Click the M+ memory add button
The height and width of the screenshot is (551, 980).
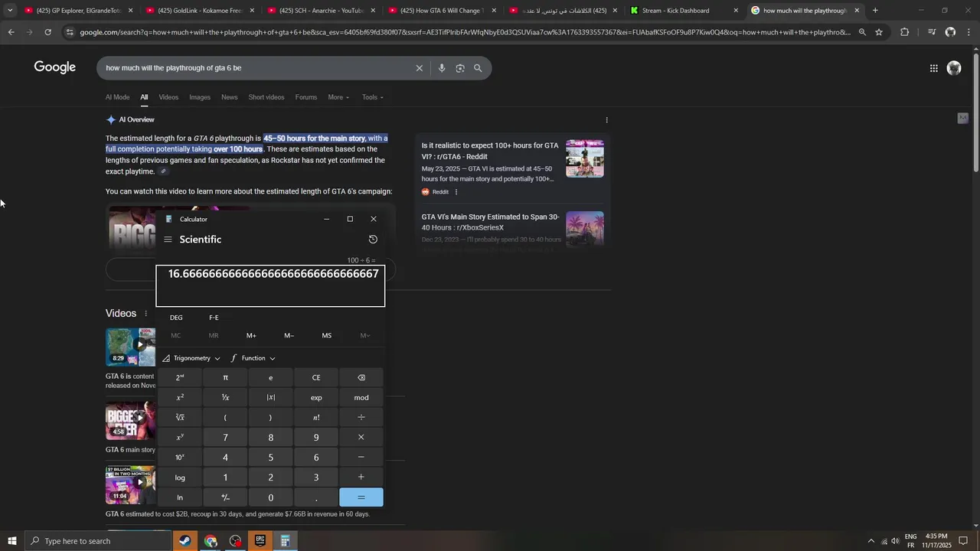pyautogui.click(x=251, y=335)
